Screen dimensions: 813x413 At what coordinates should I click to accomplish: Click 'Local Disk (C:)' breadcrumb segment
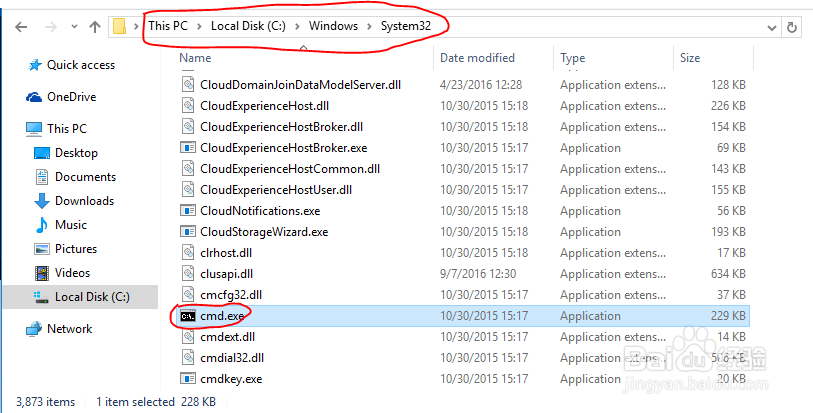248,26
